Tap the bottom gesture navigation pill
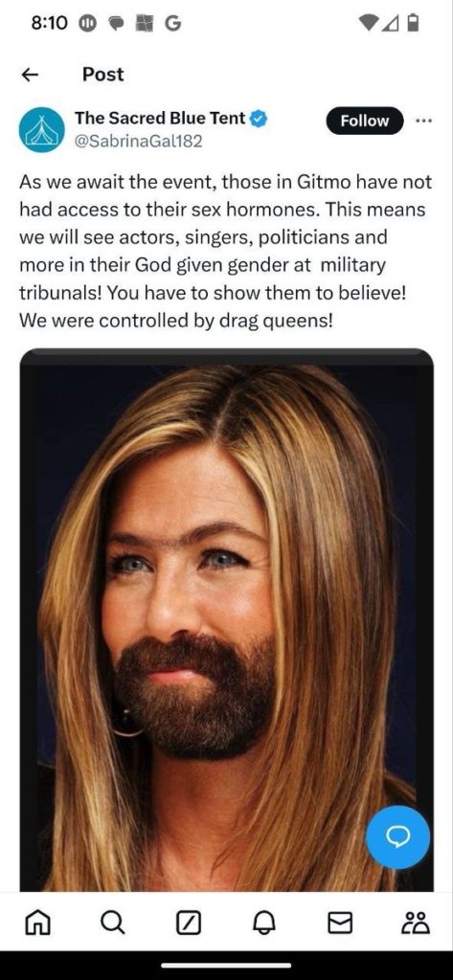Viewport: 453px width, 980px height. click(226, 965)
